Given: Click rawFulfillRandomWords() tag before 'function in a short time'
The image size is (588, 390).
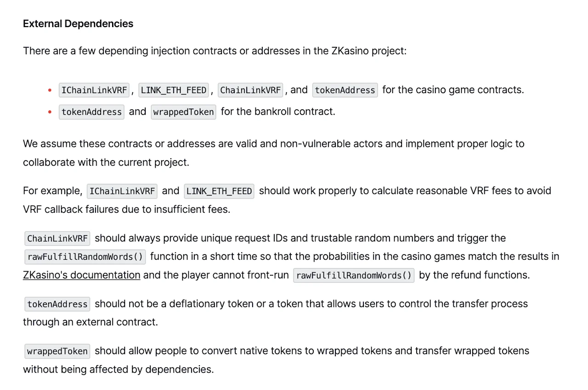Looking at the screenshot, I should (x=85, y=257).
